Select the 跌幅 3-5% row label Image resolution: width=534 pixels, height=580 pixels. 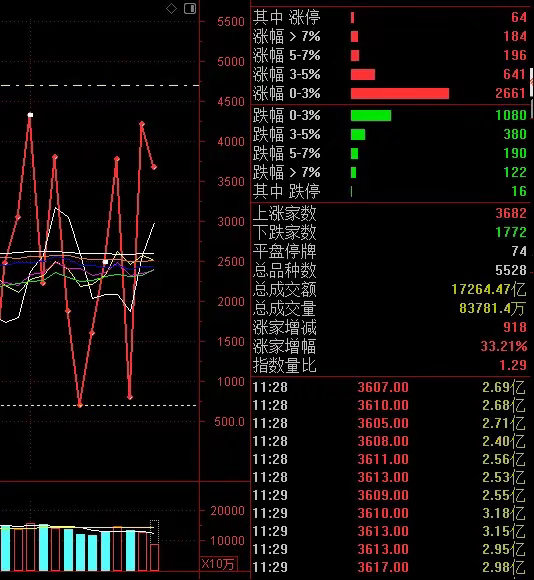coord(287,134)
